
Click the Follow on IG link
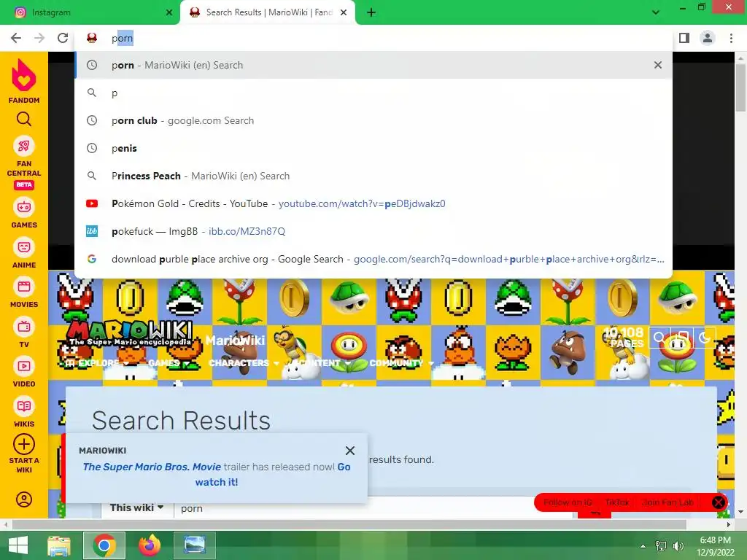tap(568, 502)
